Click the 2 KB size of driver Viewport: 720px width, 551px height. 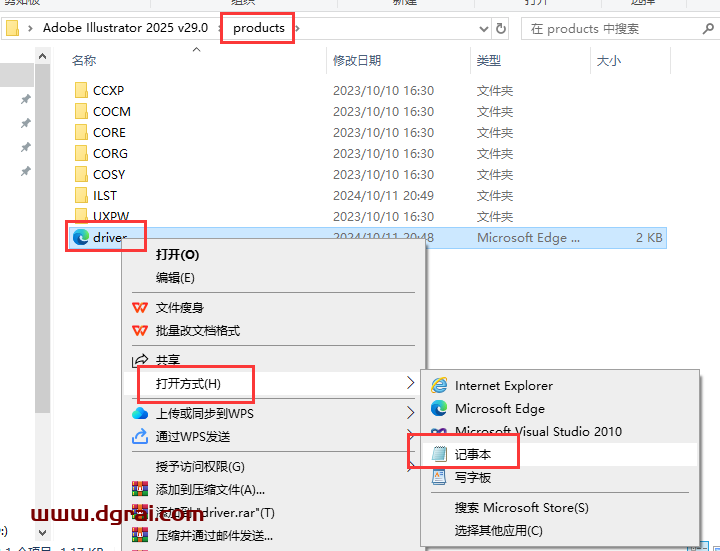tap(649, 237)
